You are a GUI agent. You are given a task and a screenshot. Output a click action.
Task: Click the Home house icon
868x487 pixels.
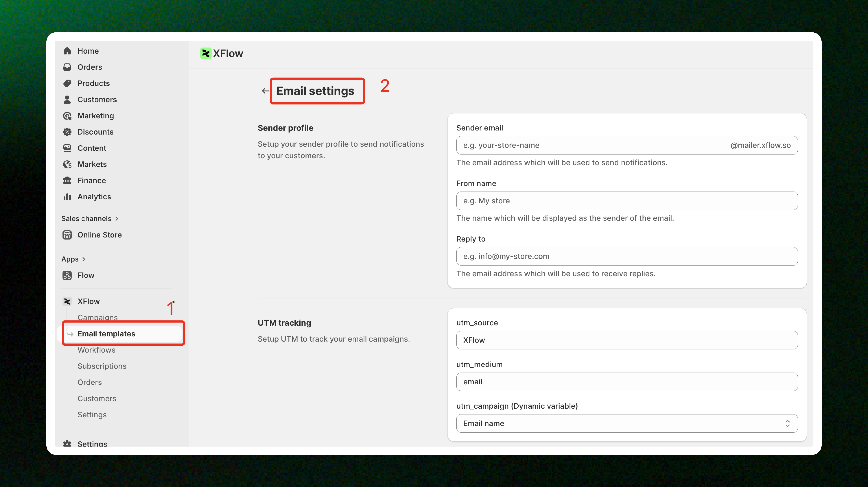[x=67, y=51]
